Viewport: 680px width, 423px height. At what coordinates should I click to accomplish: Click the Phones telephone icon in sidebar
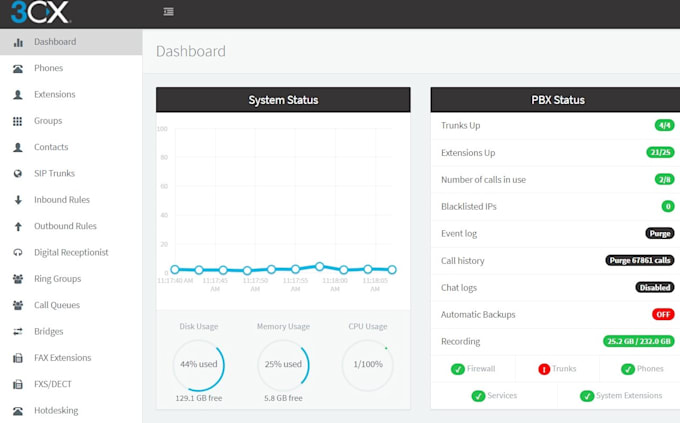(x=18, y=69)
